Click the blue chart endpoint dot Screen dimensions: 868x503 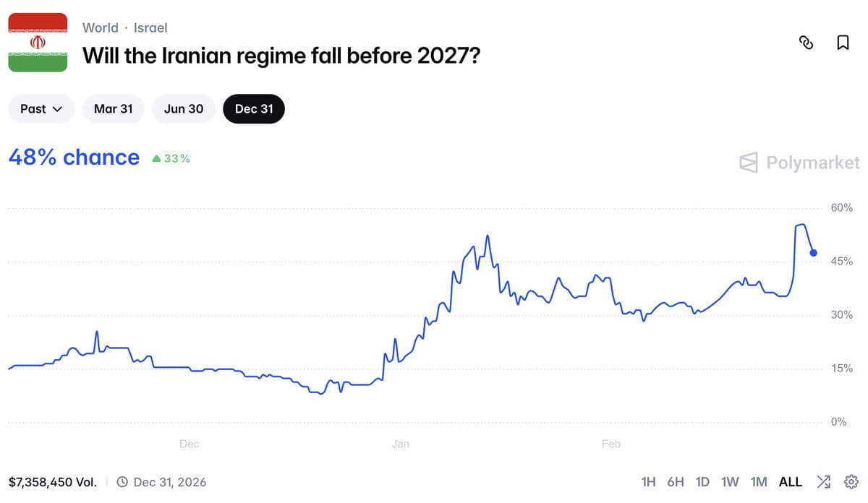tap(813, 252)
